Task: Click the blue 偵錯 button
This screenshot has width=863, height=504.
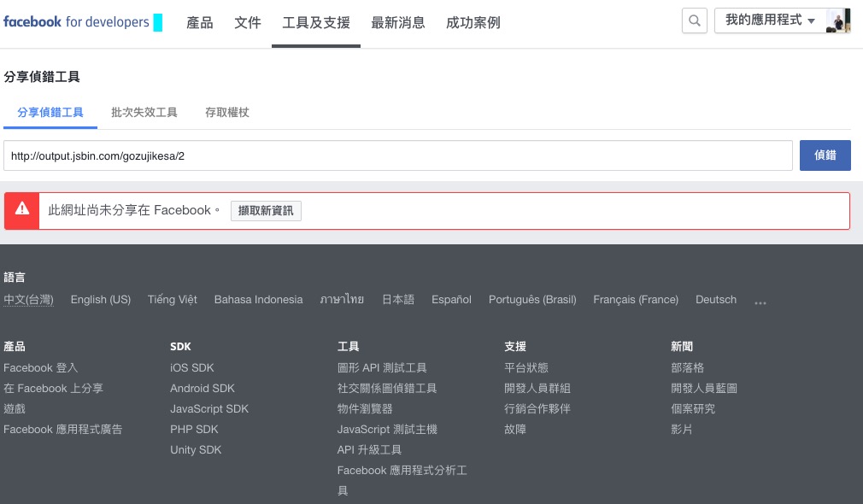Action: 825,155
